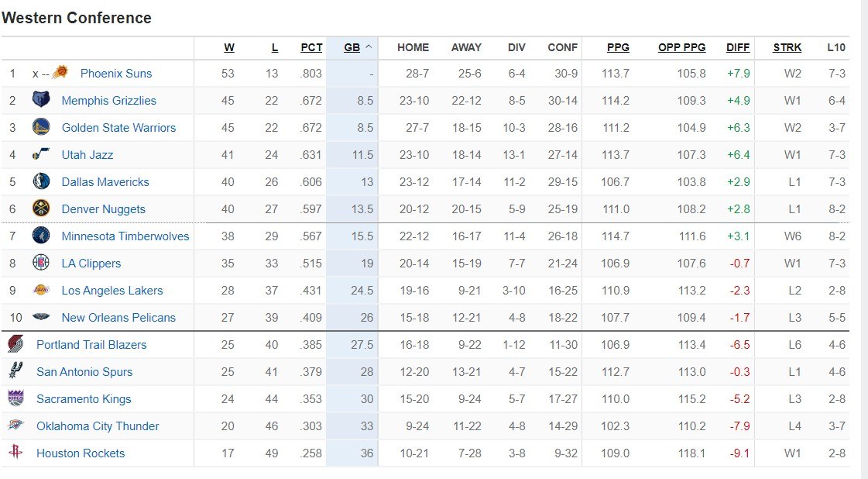Sort by PPG column header
The height and width of the screenshot is (479, 868).
click(x=618, y=47)
